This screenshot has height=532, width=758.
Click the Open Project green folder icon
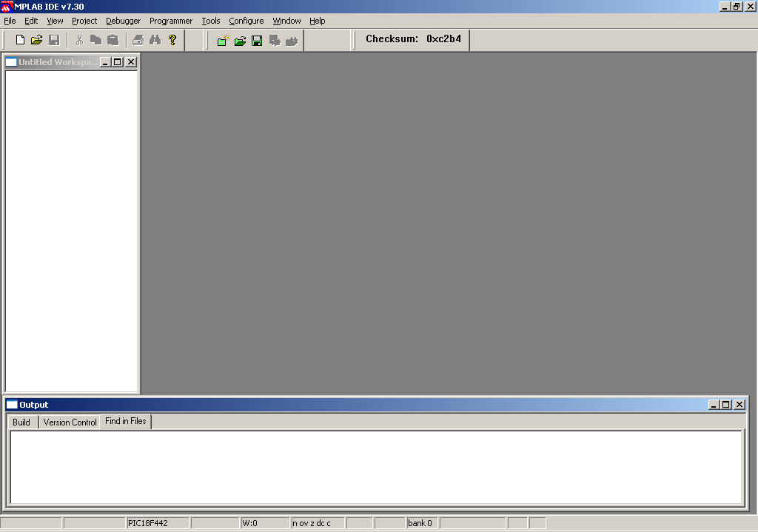point(241,41)
